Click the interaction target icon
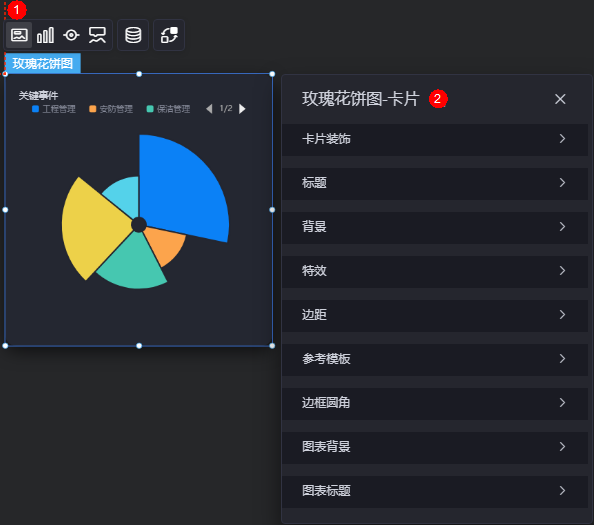The height and width of the screenshot is (525, 594). [71, 35]
